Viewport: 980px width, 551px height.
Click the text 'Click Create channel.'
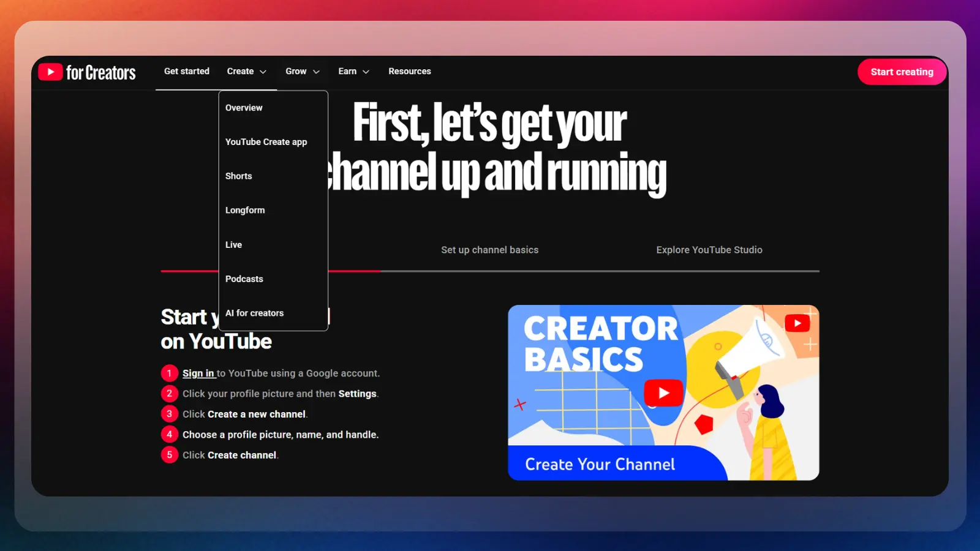tap(230, 455)
